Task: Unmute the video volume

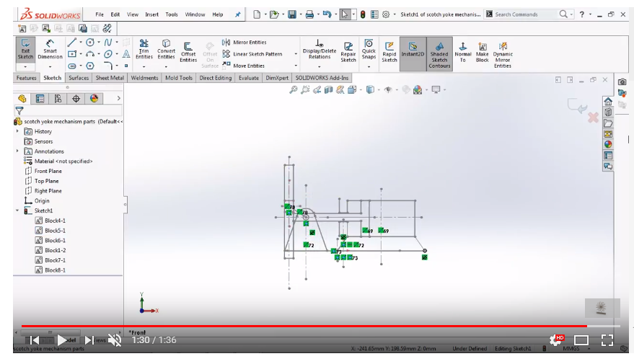Action: (x=114, y=340)
